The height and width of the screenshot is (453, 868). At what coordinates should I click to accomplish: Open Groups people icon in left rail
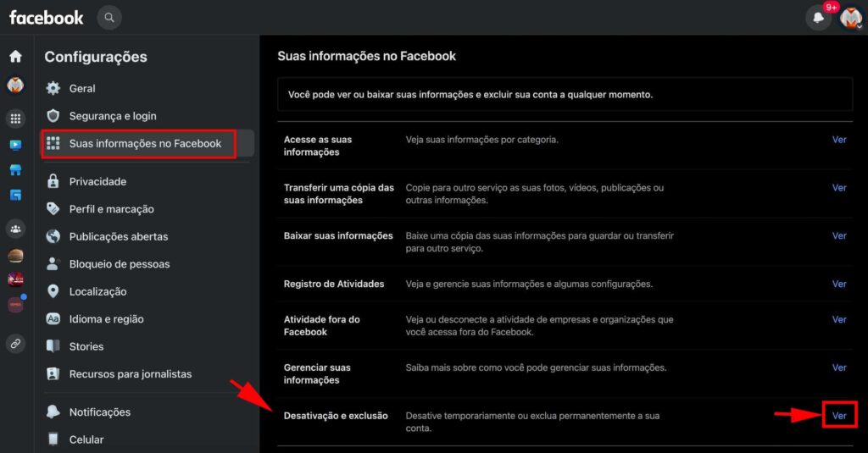[x=15, y=229]
